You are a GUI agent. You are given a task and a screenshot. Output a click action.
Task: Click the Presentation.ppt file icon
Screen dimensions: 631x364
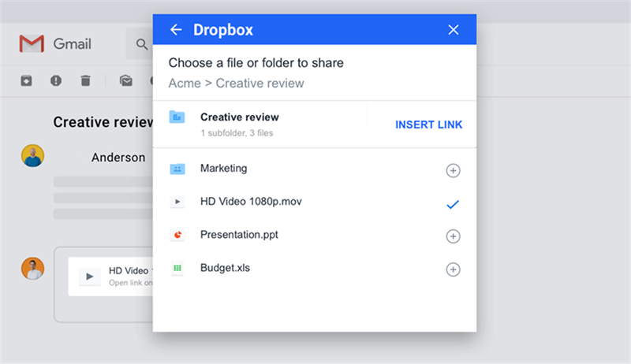[177, 235]
